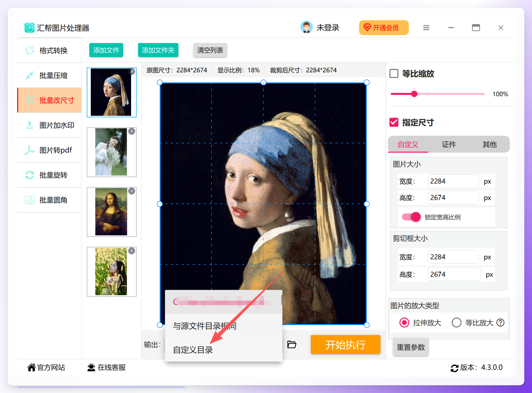The width and height of the screenshot is (532, 393).
Task: Select the 批量改尺寸 batch resize module
Action: tap(49, 100)
